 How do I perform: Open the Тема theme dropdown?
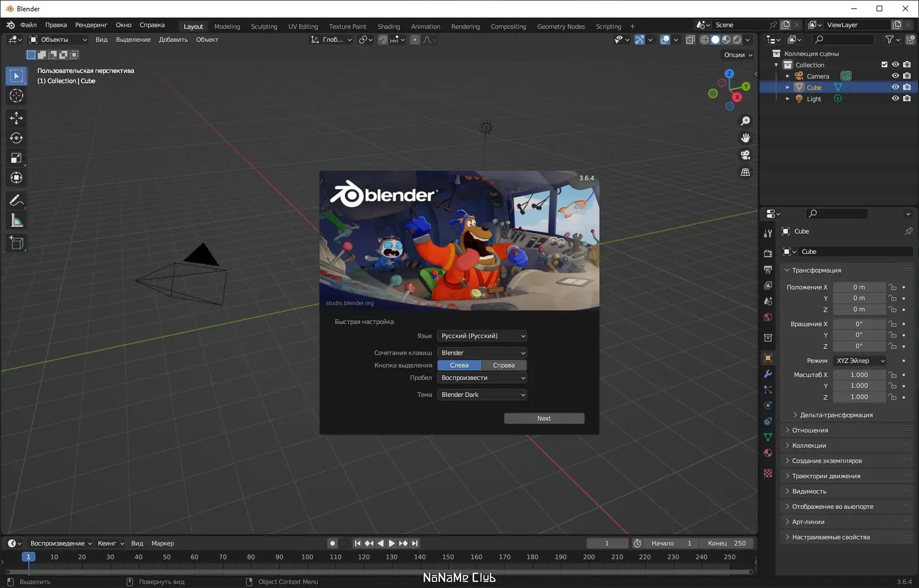[x=482, y=395]
